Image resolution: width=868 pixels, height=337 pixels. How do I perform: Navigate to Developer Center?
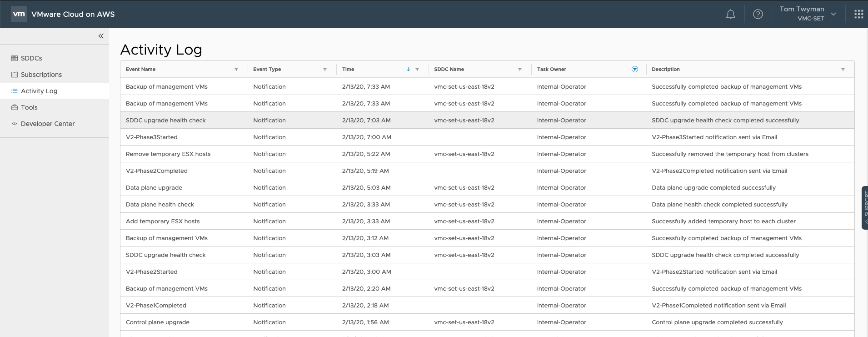coord(47,124)
